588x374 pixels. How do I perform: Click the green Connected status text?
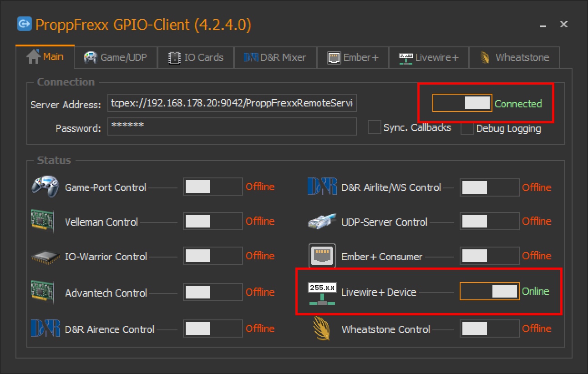[518, 104]
